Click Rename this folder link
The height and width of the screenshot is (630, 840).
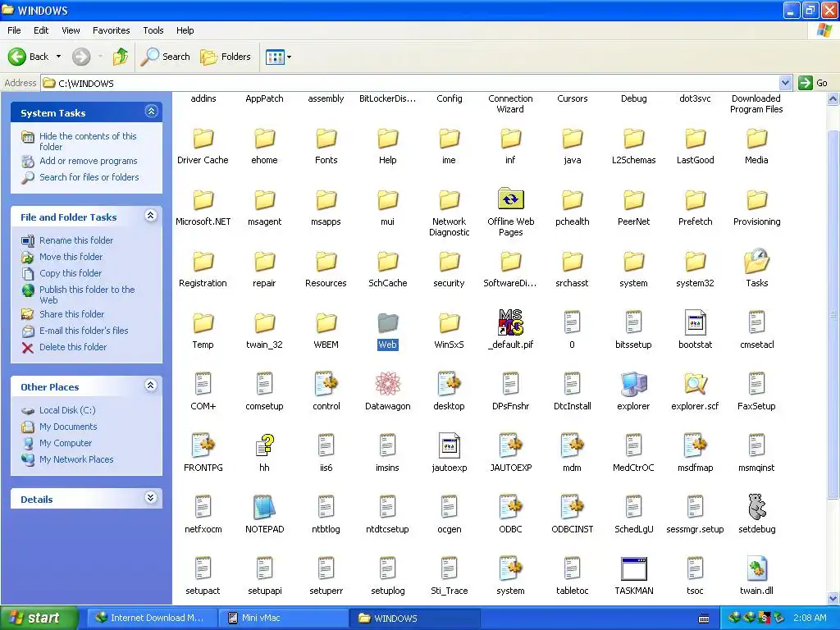tap(76, 240)
